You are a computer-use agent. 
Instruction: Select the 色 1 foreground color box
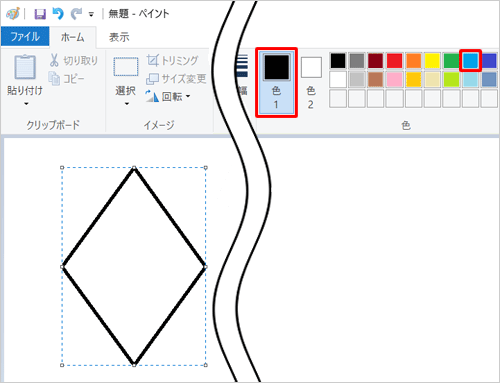(x=276, y=82)
